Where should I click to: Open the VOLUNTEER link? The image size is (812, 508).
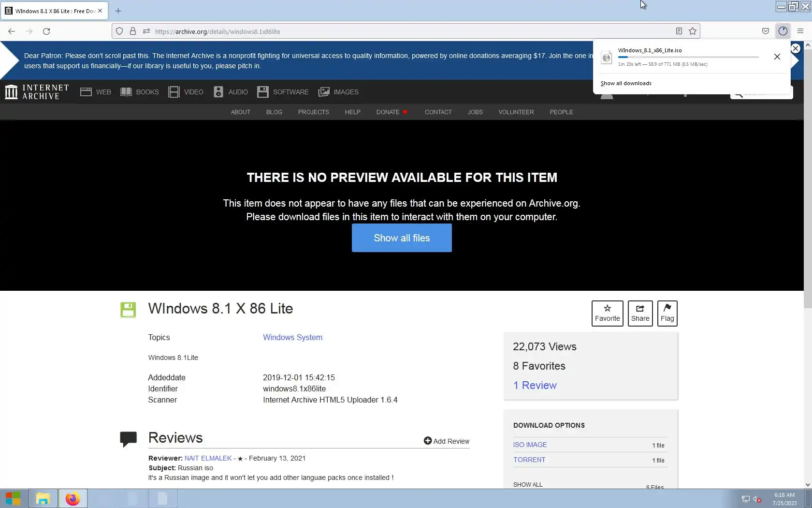click(516, 112)
